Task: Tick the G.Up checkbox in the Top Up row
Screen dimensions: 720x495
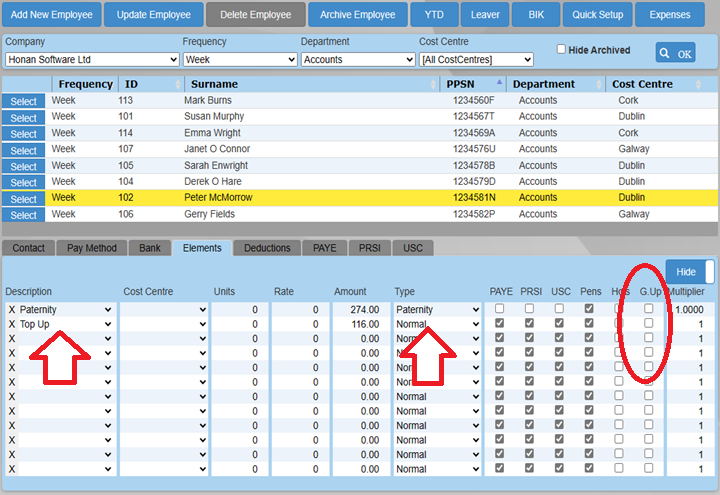Action: (649, 325)
